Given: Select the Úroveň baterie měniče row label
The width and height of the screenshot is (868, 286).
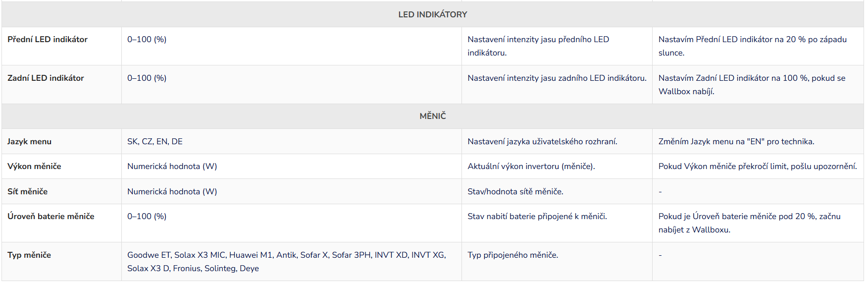Looking at the screenshot, I should [51, 217].
